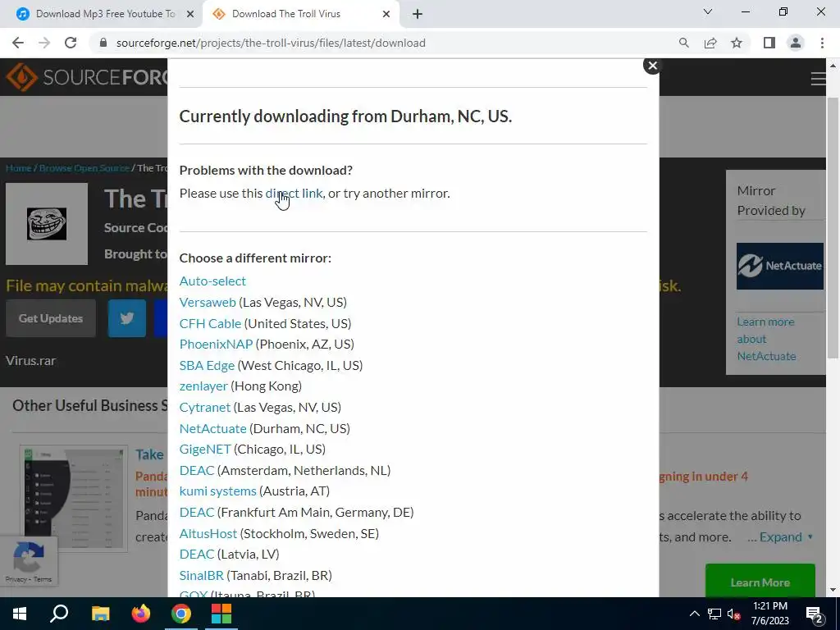Click the browser back arrow
This screenshot has width=840, height=630.
(x=18, y=43)
